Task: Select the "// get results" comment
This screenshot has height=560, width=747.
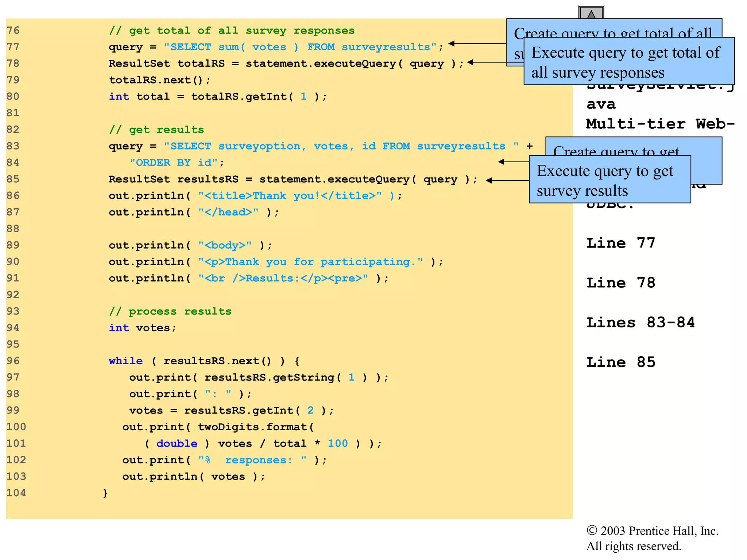Action: tap(156, 129)
